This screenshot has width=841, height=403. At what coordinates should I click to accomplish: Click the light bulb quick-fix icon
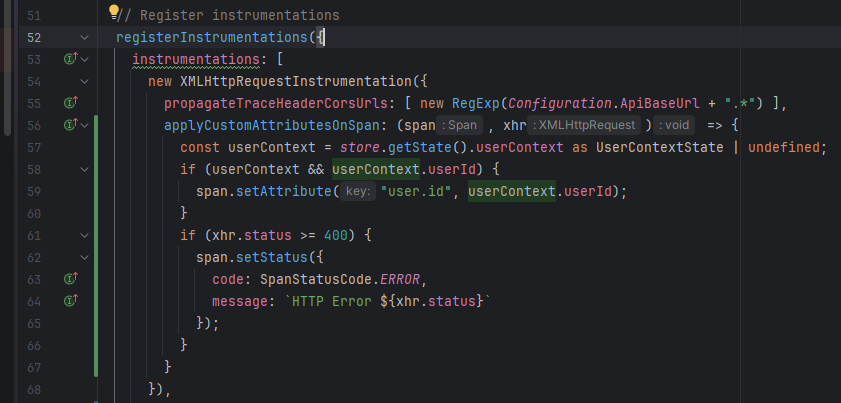113,13
